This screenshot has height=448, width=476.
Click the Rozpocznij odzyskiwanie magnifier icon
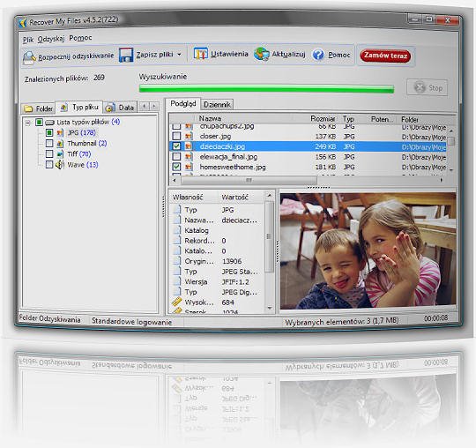pyautogui.click(x=29, y=57)
